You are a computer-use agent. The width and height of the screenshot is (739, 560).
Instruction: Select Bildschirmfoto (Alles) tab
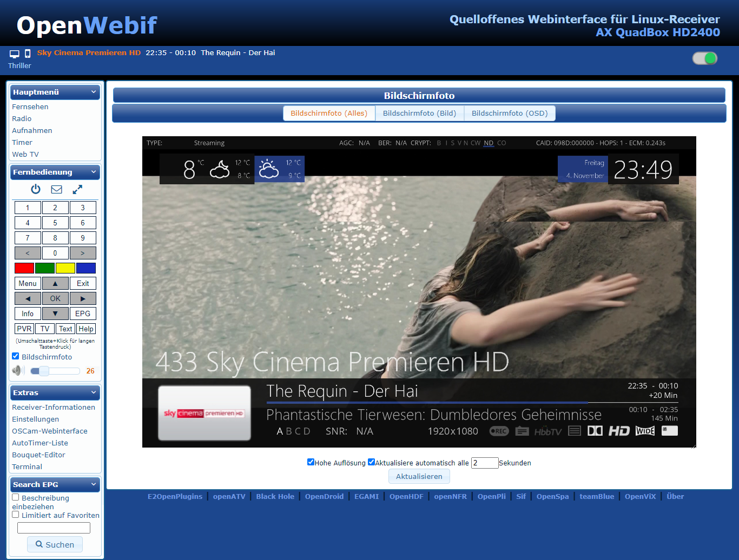click(329, 113)
